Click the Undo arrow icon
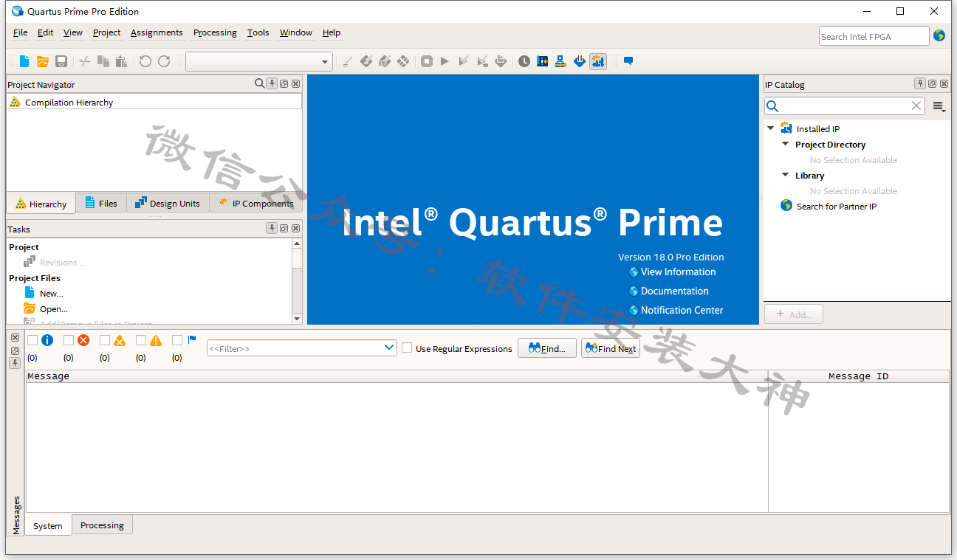Viewport: 957px width, 560px height. tap(145, 61)
